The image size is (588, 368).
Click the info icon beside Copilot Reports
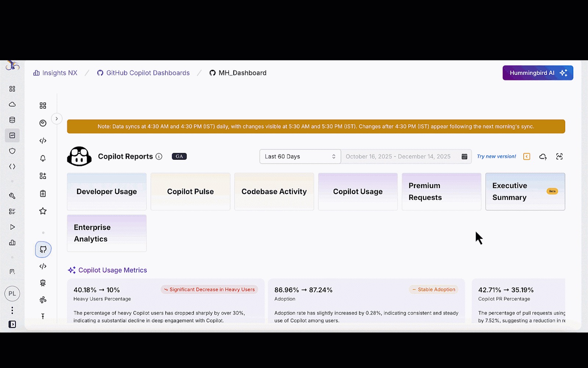tap(159, 156)
